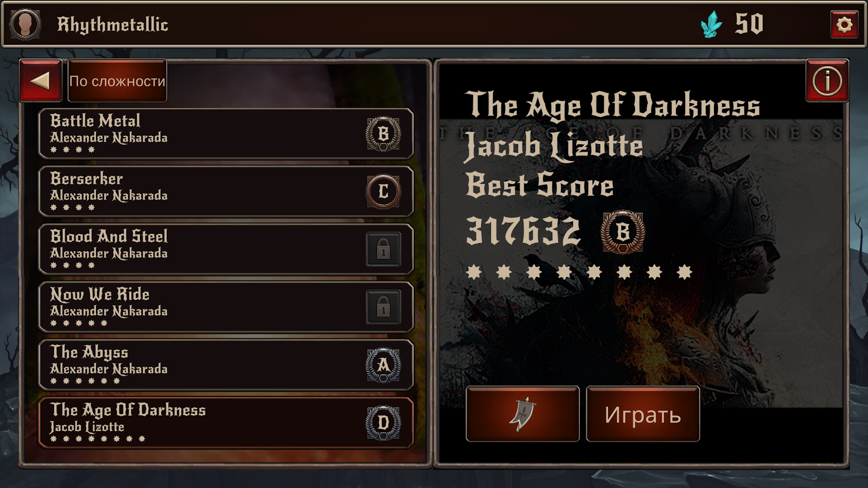The height and width of the screenshot is (488, 868).
Task: Select The Abyss song entry
Action: pyautogui.click(x=226, y=365)
